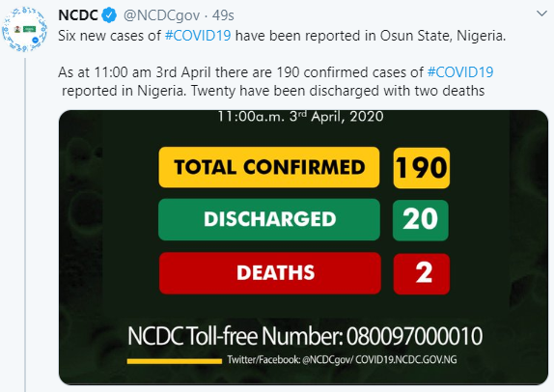Click the yellow TOTAL CONFIRMED label
554x392 pixels.
click(269, 167)
